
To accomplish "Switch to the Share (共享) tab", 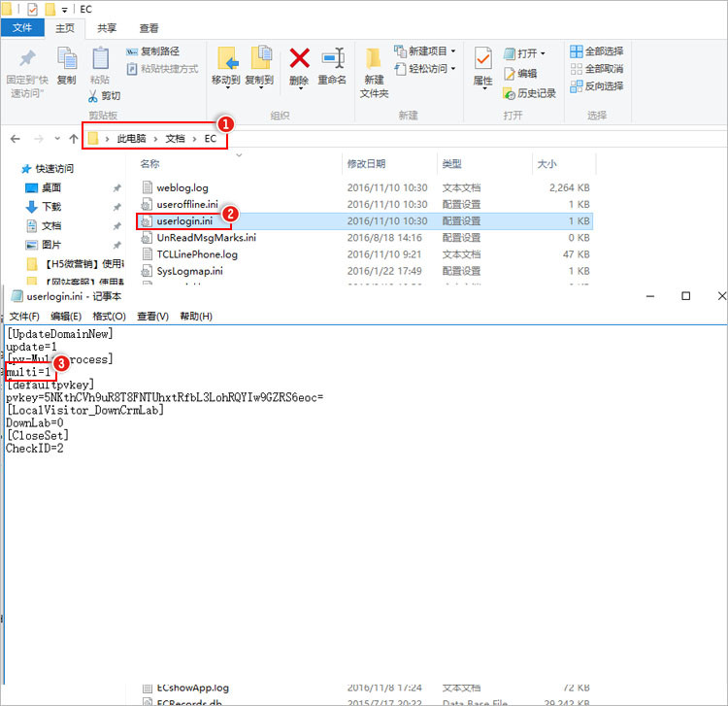I will (107, 28).
